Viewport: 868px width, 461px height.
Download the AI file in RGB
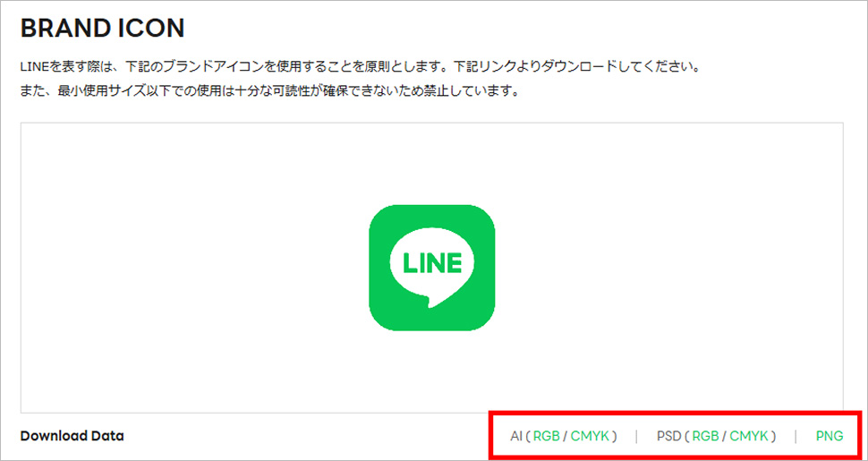546,436
